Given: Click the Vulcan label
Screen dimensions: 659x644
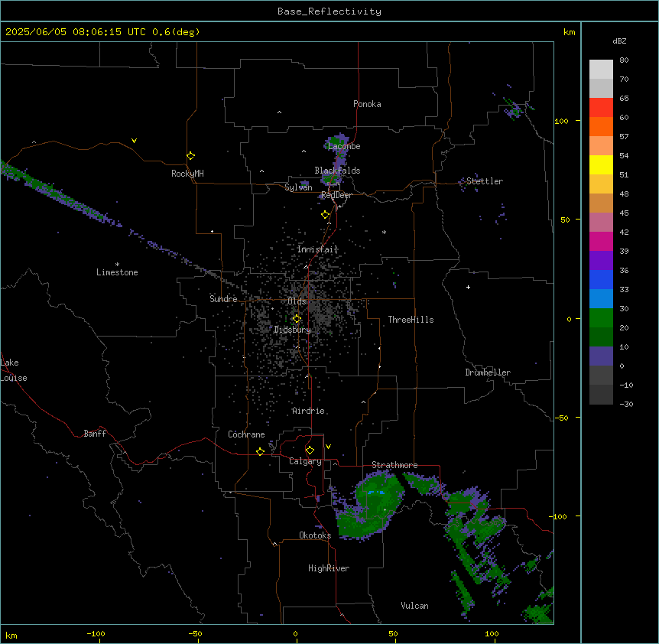Looking at the screenshot, I should (415, 606).
